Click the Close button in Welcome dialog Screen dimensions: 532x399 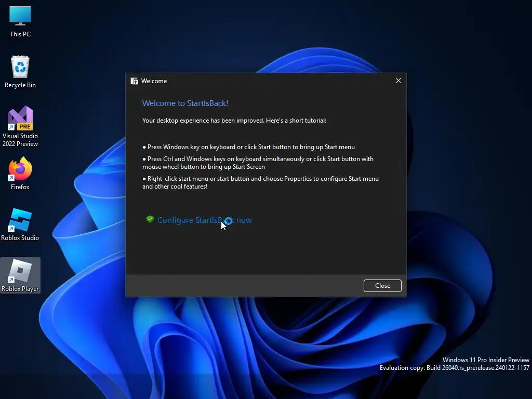[x=382, y=286]
